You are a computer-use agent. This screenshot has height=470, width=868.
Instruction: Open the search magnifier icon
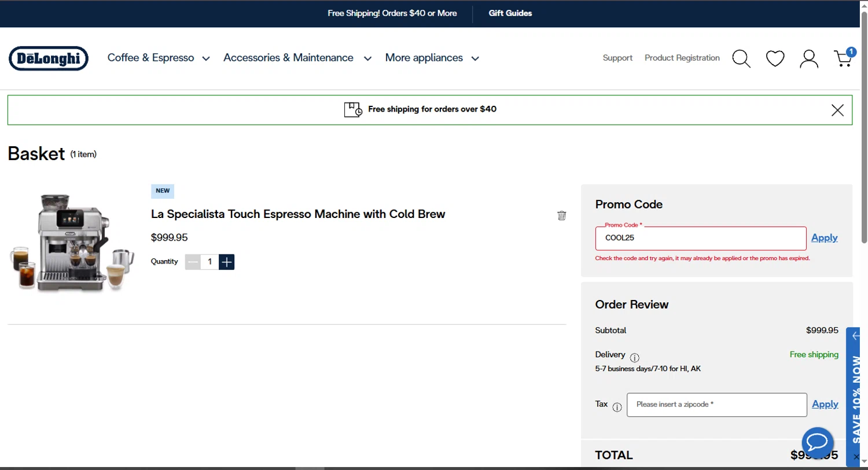(x=741, y=58)
